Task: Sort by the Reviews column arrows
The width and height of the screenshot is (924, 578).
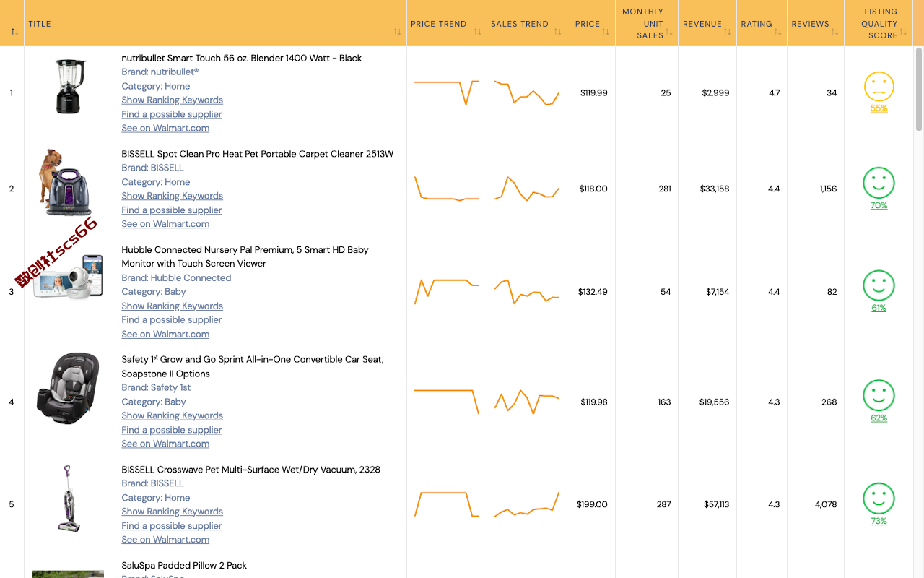Action: [x=835, y=32]
